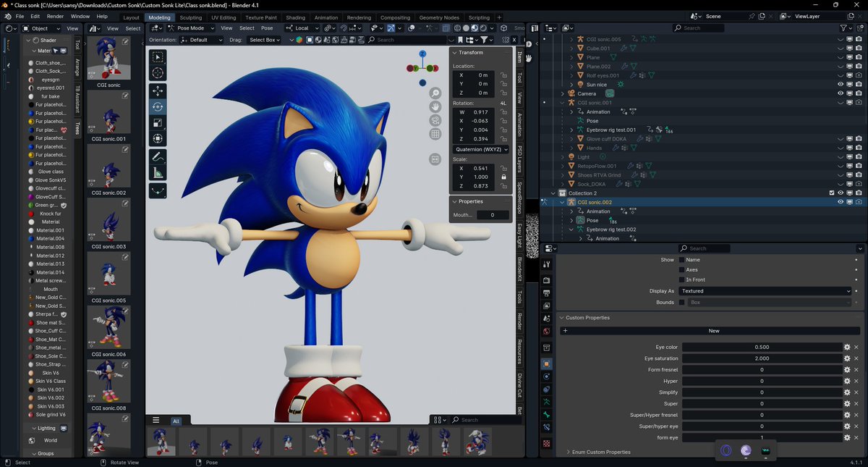Open the Render properties tab icon
Viewport: 868px width, 467px height.
547,280
